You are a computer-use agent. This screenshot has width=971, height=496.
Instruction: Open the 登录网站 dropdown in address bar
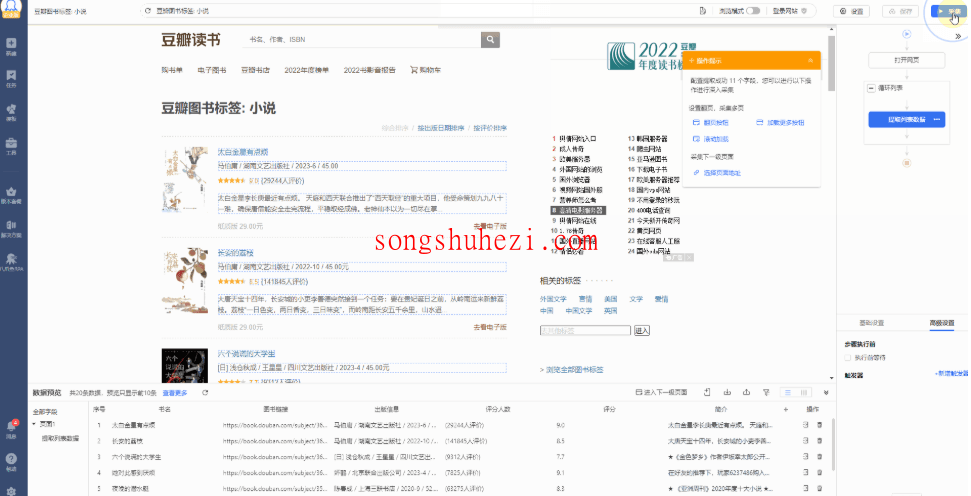point(789,11)
